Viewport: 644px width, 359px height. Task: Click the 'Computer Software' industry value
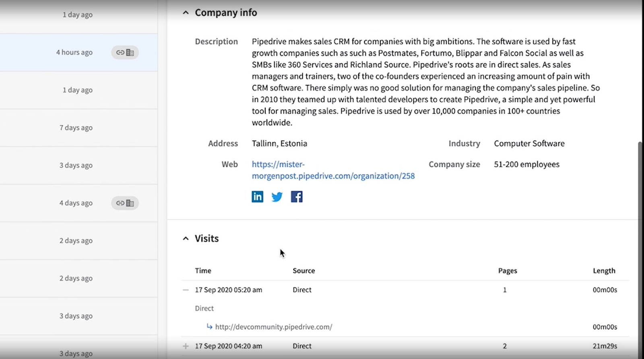click(529, 143)
